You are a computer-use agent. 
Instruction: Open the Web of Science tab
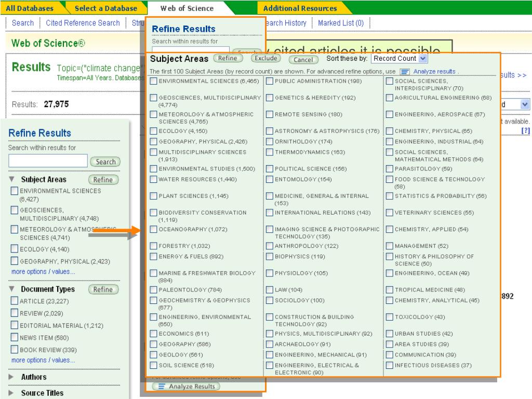coord(187,8)
